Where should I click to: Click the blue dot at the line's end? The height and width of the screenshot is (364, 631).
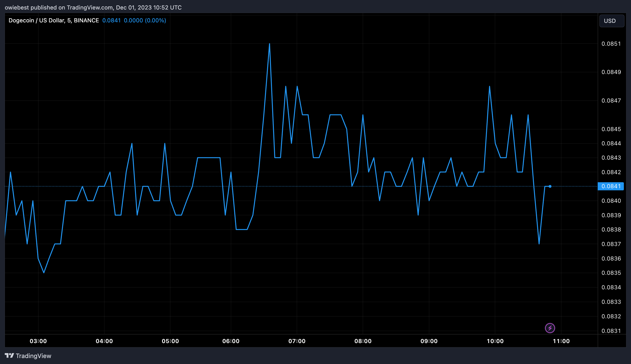coord(550,186)
